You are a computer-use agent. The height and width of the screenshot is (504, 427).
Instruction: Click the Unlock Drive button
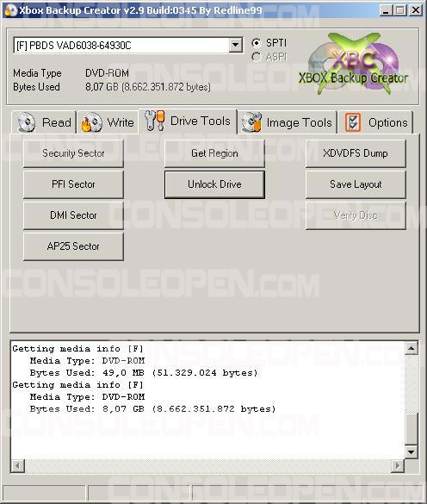click(x=214, y=184)
